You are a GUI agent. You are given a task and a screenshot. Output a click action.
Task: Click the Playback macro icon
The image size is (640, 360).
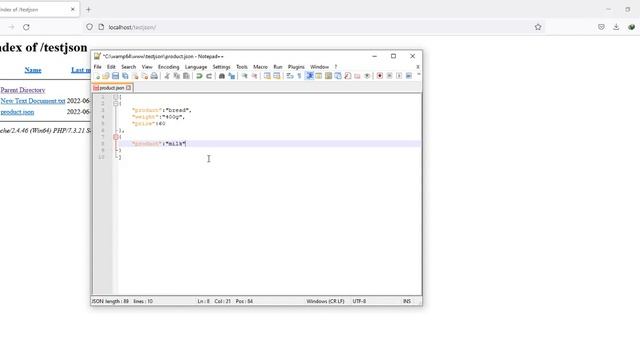point(399,76)
